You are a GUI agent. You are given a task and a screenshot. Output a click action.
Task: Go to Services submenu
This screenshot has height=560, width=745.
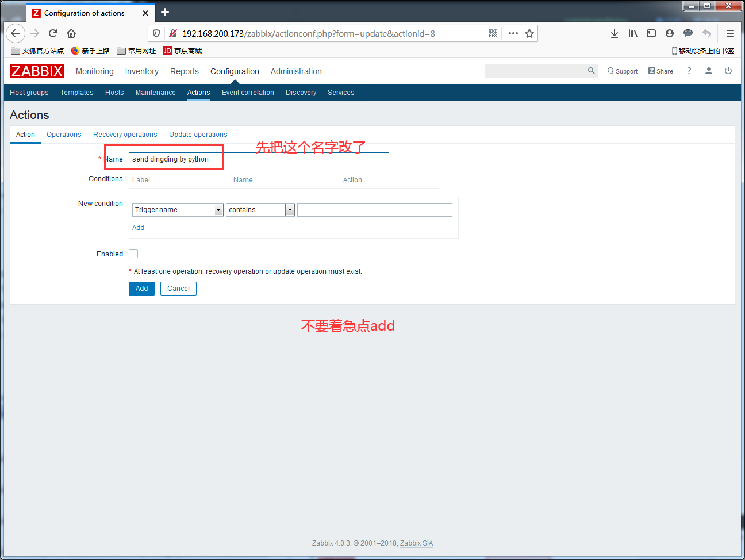pyautogui.click(x=341, y=93)
